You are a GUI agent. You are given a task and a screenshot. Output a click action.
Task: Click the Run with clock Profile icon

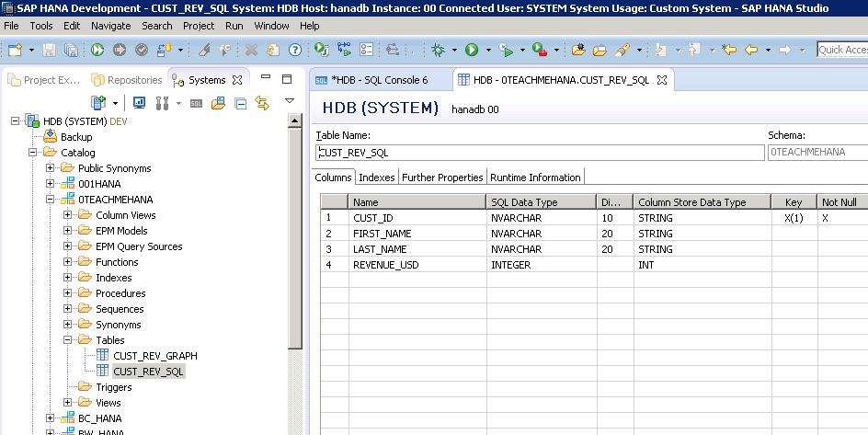coord(506,50)
